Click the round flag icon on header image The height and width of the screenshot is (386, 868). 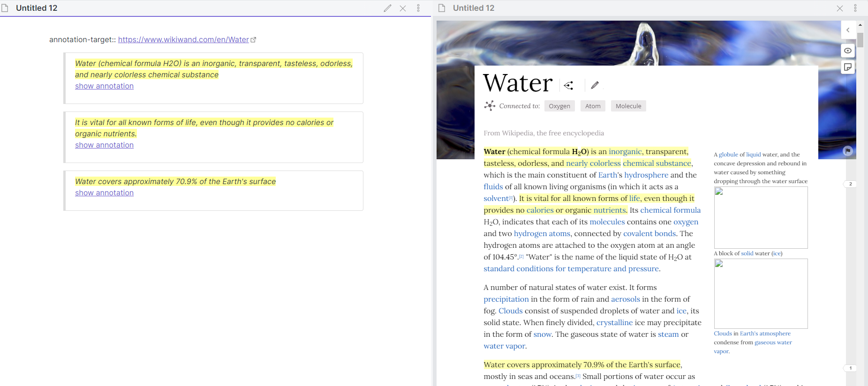pos(847,151)
